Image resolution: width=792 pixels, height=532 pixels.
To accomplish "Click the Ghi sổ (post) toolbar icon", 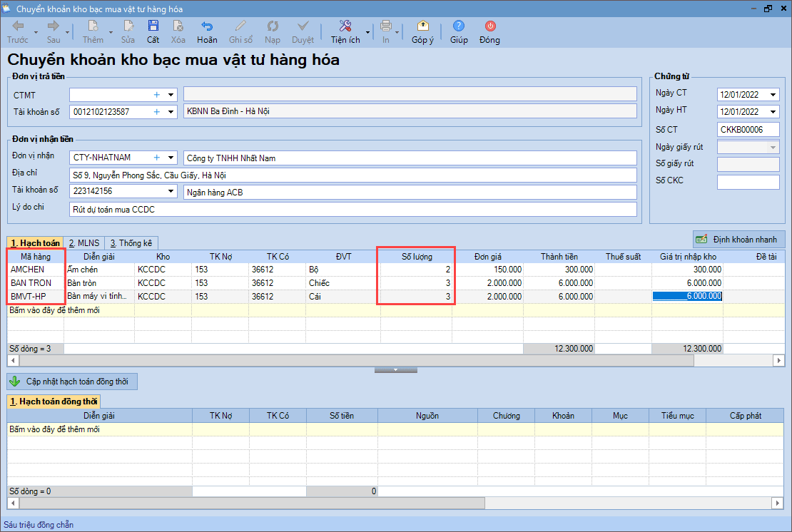I will [240, 32].
